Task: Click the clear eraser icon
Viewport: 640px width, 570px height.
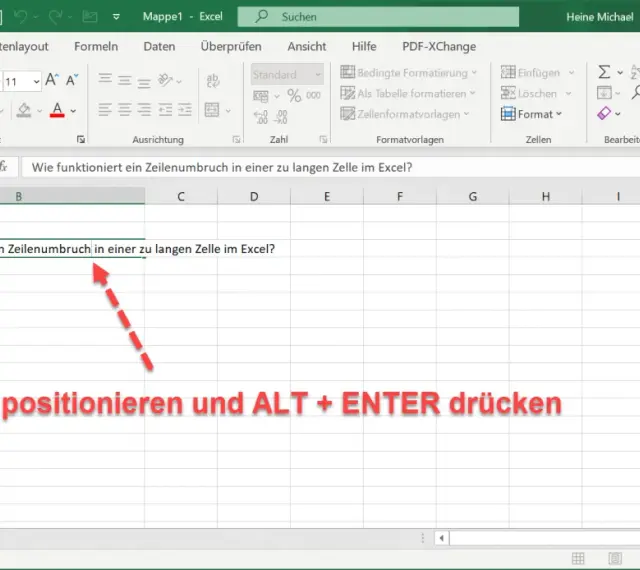Action: [604, 113]
